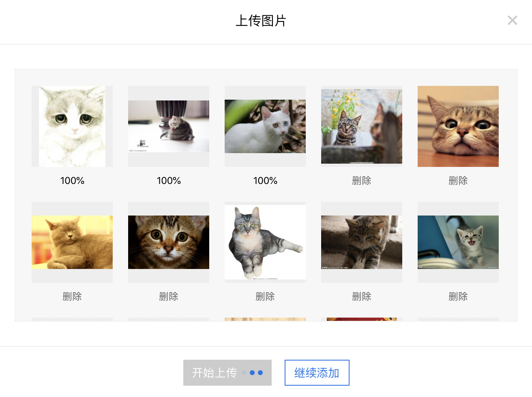The width and height of the screenshot is (532, 397).
Task: Delete the cat-with-yellow-flowers image
Action: 362,181
